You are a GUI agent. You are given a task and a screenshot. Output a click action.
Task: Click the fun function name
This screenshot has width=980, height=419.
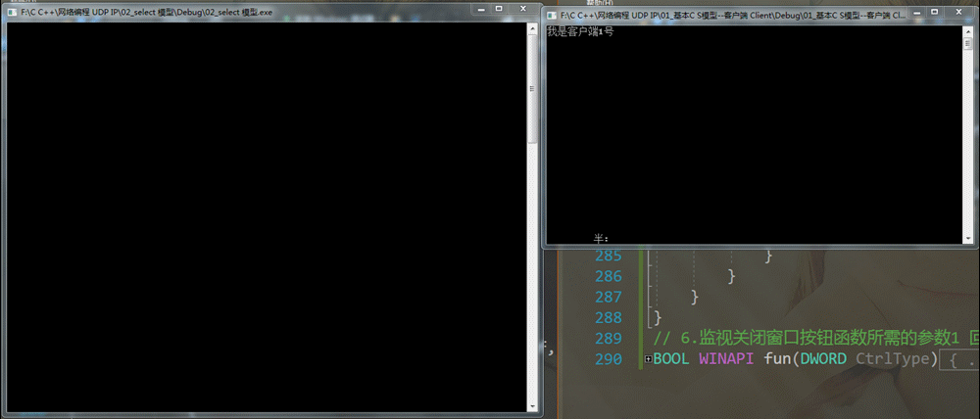[777, 359]
